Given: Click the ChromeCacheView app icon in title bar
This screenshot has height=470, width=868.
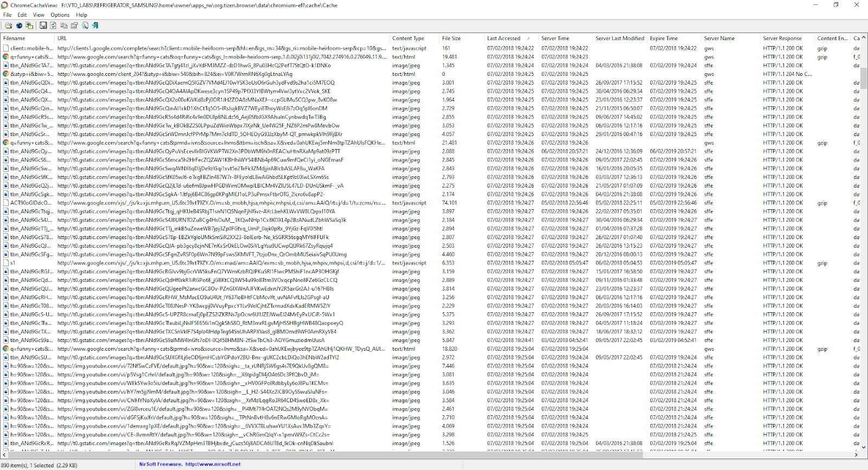Looking at the screenshot, I should point(5,5).
